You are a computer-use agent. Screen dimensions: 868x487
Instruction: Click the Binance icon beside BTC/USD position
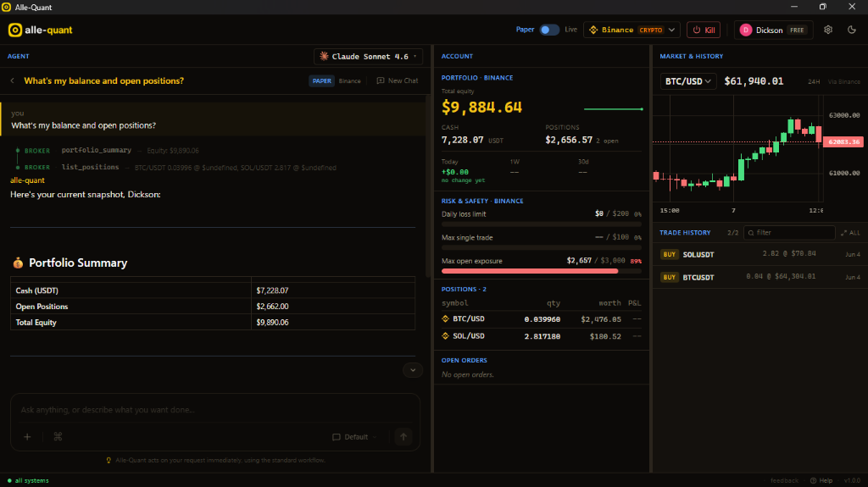point(445,319)
